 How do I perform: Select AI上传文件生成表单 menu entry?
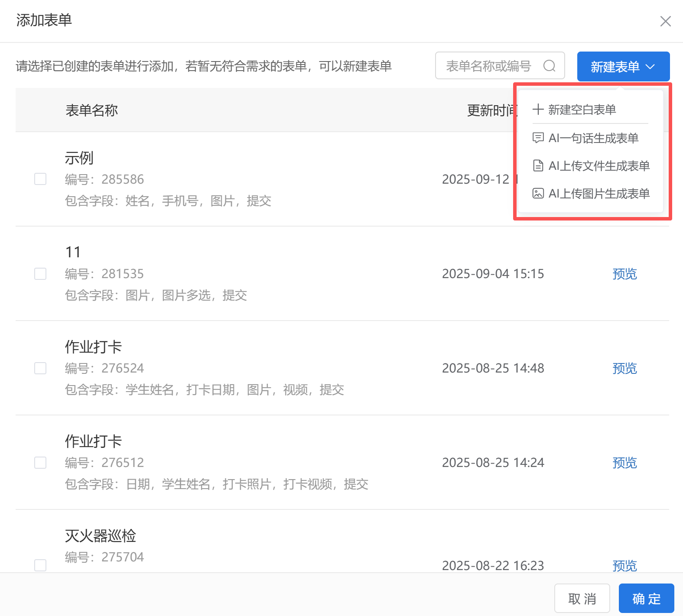tap(598, 166)
